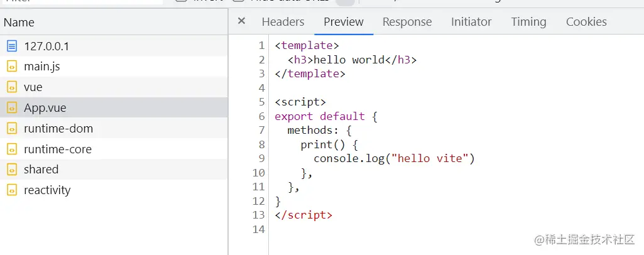Click the opening <script> tag on line 5
This screenshot has height=255, width=644.
point(300,102)
